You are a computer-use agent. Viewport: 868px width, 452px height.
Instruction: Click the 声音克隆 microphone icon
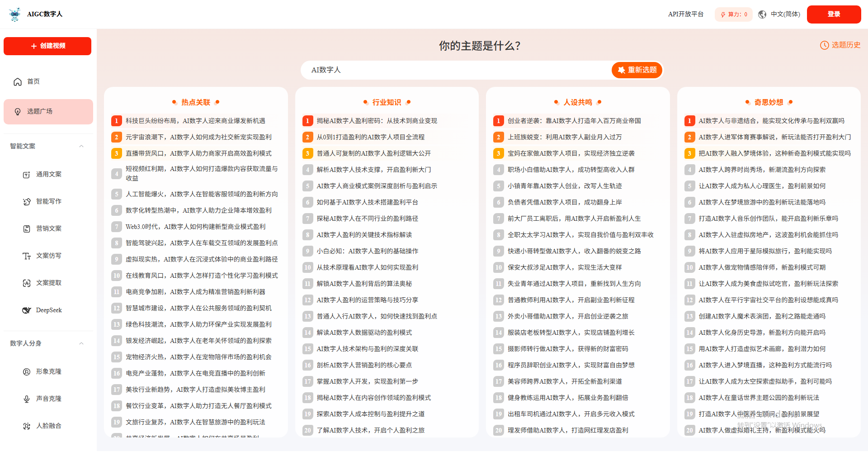coord(27,399)
